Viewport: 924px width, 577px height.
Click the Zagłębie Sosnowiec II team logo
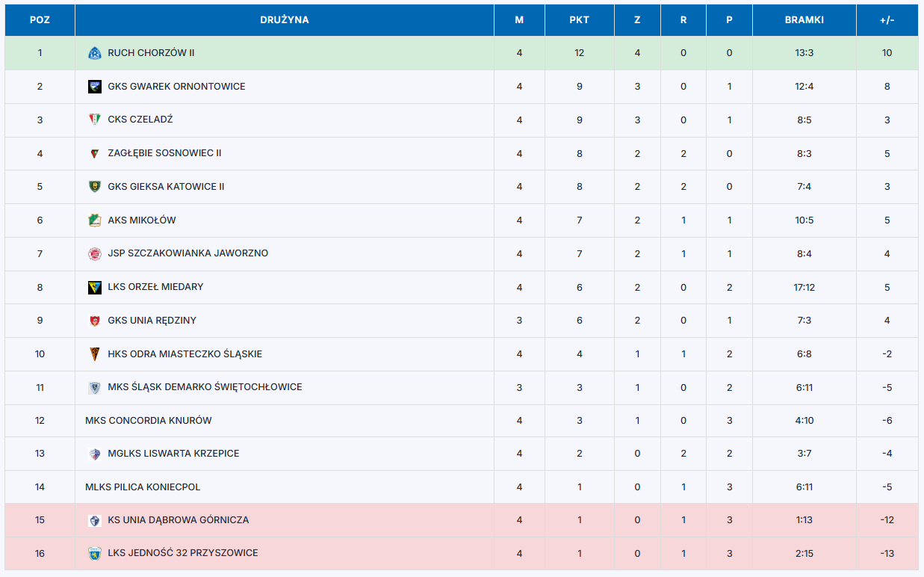pos(94,153)
